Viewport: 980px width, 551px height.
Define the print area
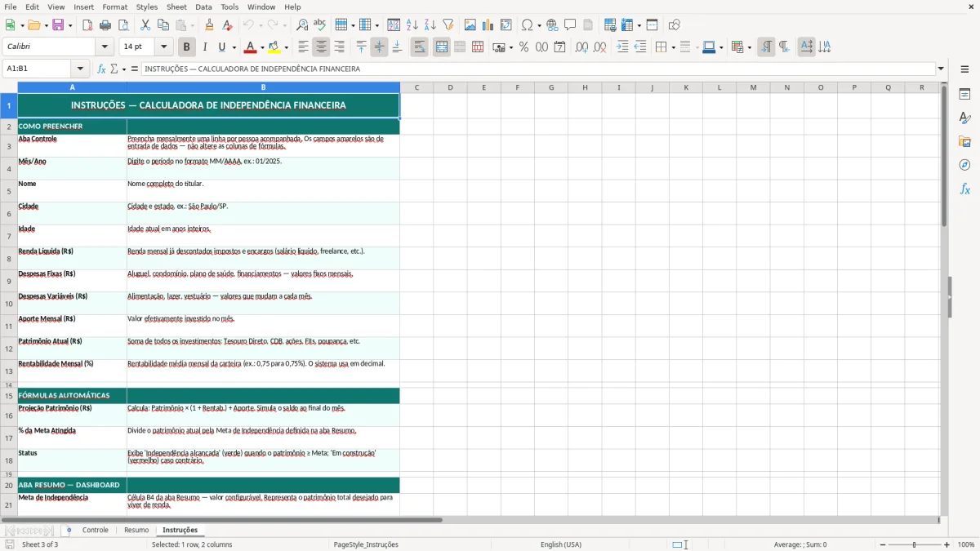[x=610, y=25]
